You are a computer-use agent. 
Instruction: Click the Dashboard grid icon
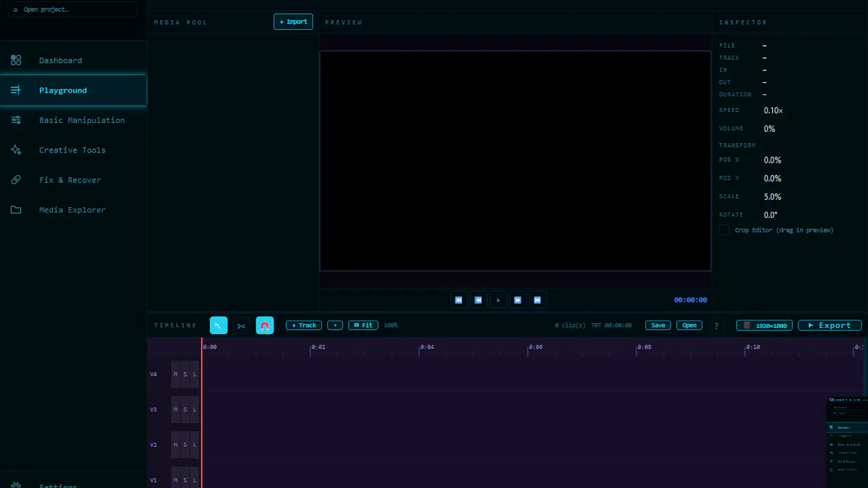(16, 60)
